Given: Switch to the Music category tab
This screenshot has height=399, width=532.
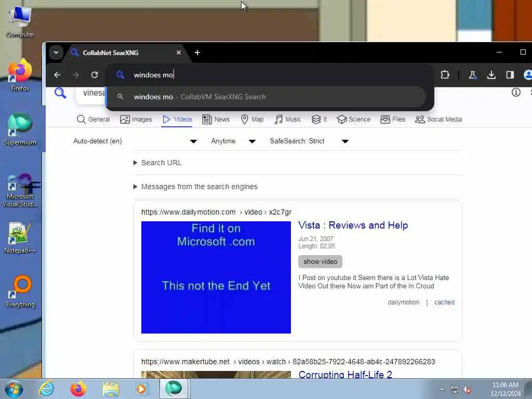Looking at the screenshot, I should (x=287, y=119).
